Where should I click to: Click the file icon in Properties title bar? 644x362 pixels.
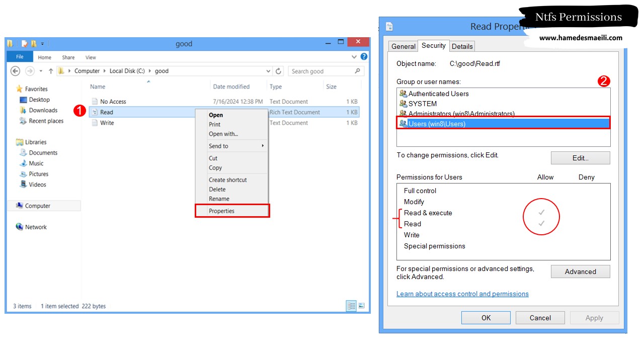[389, 27]
